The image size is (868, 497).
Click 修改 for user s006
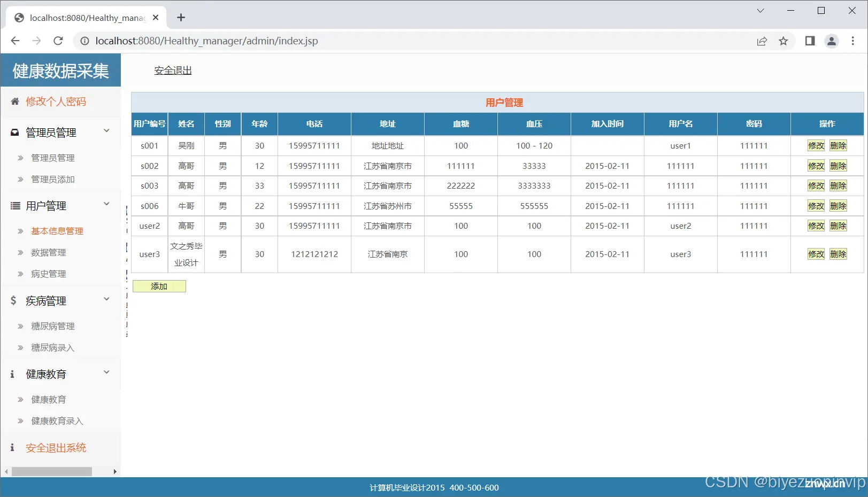(x=816, y=206)
